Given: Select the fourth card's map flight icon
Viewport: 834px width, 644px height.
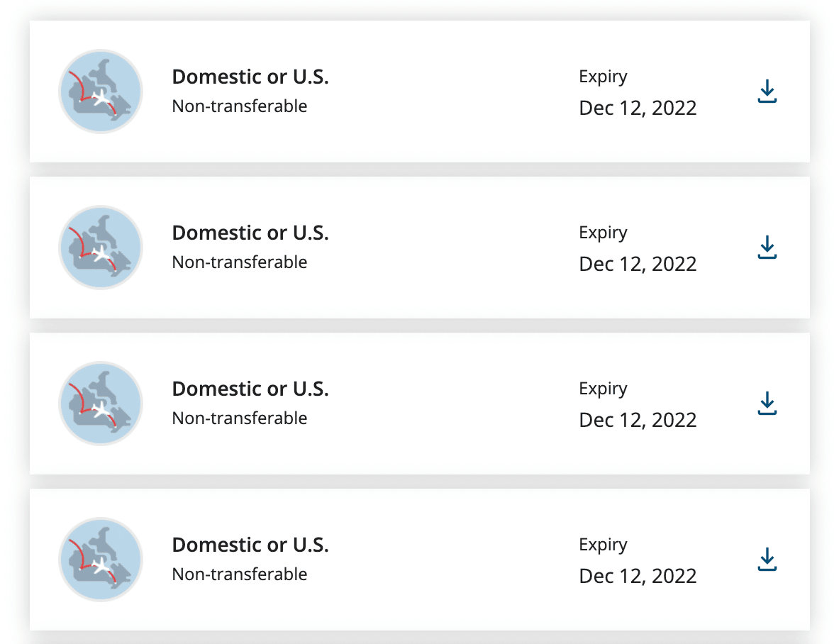Looking at the screenshot, I should click(x=100, y=560).
